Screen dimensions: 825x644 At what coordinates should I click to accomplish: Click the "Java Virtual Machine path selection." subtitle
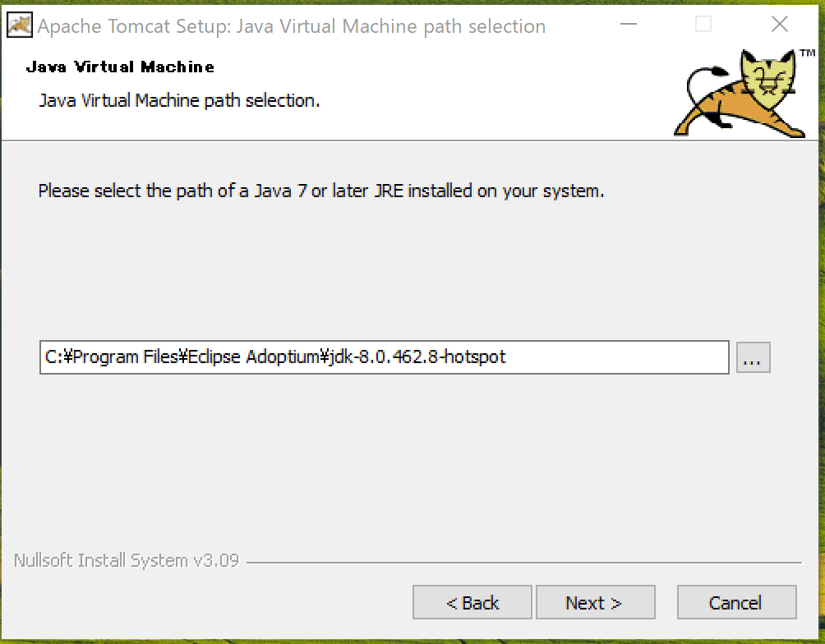(x=179, y=100)
